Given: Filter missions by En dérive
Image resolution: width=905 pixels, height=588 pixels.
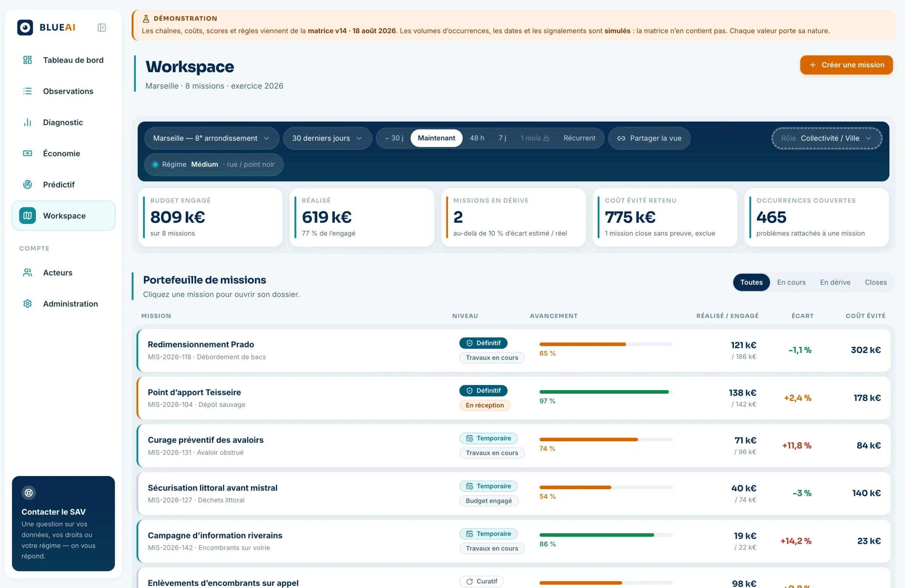Looking at the screenshot, I should 835,282.
